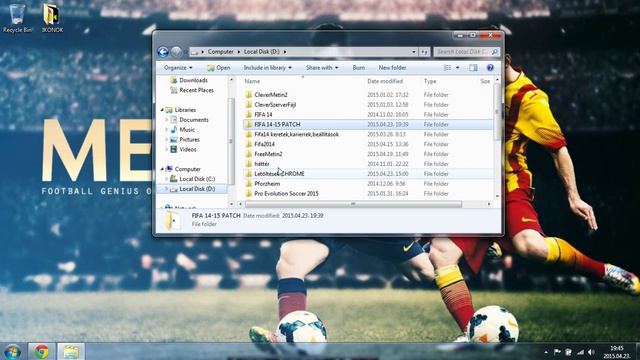Click the navigation pane scrollbar
The height and width of the screenshot is (360, 640).
tap(231, 141)
